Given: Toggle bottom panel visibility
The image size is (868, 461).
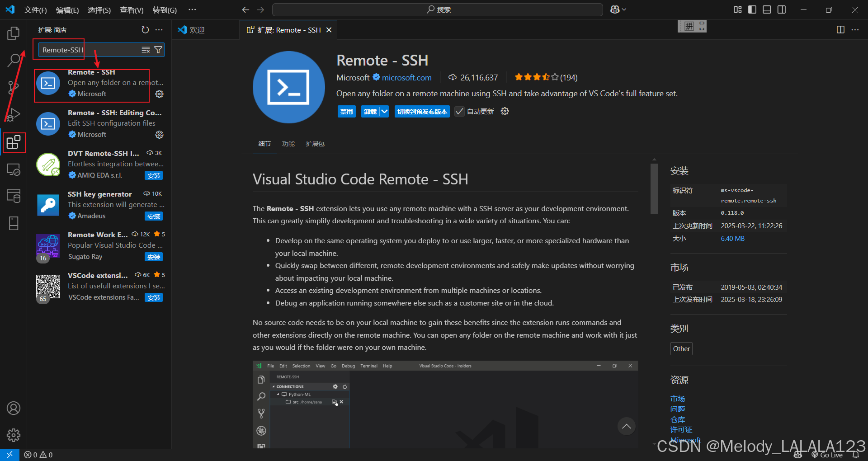Looking at the screenshot, I should point(767,9).
